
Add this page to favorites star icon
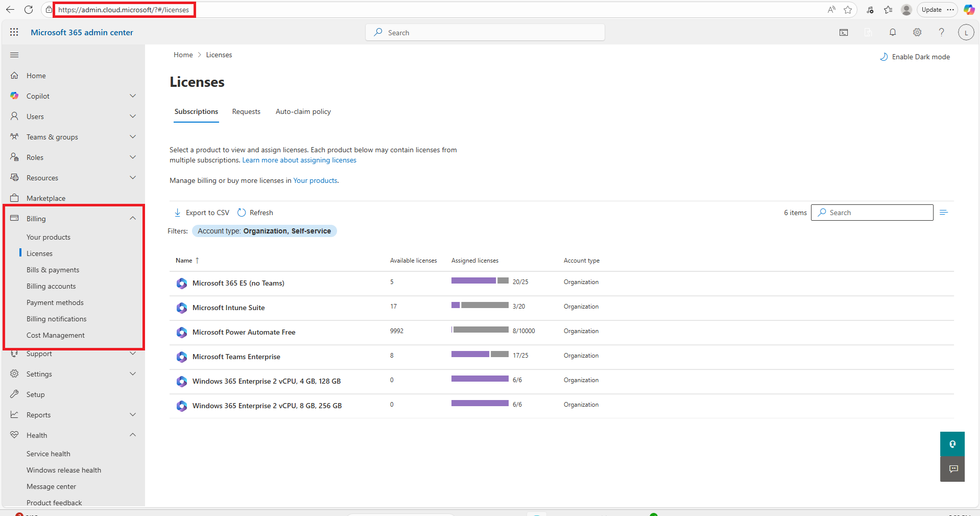point(848,10)
